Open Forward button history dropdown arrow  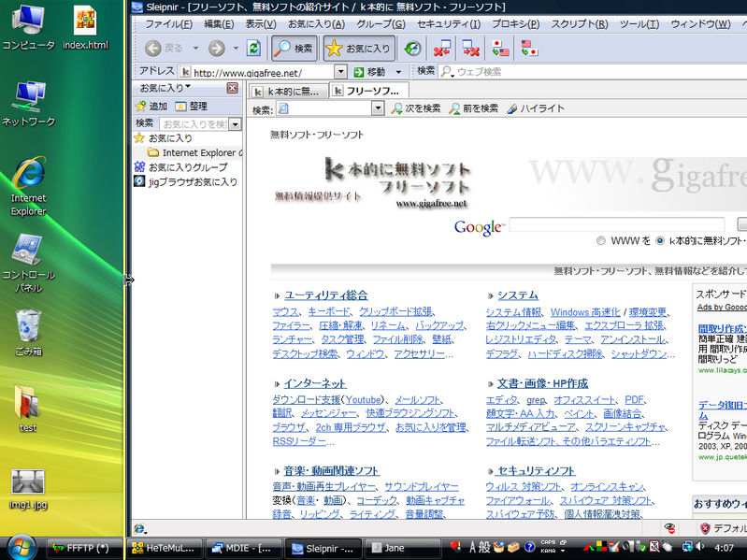click(x=236, y=48)
